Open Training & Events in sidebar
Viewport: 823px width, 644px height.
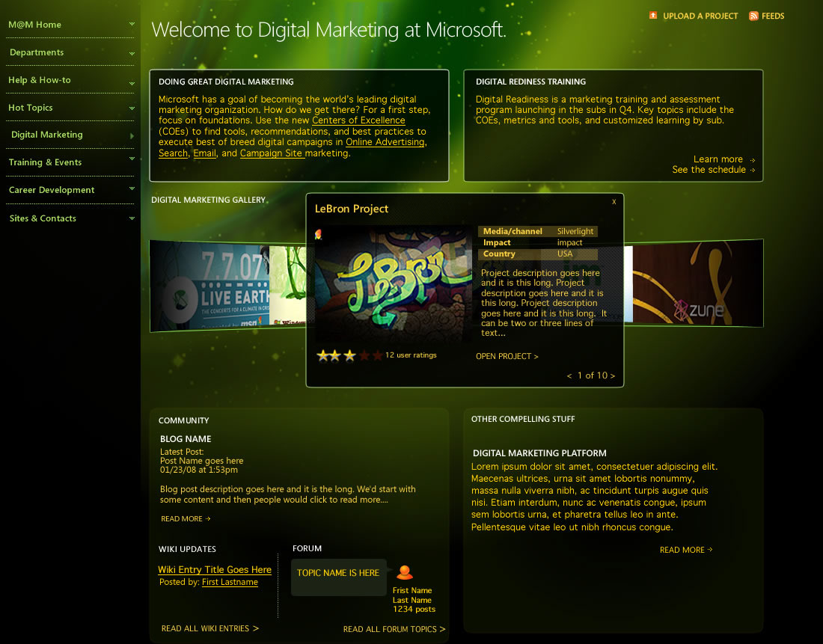(45, 162)
